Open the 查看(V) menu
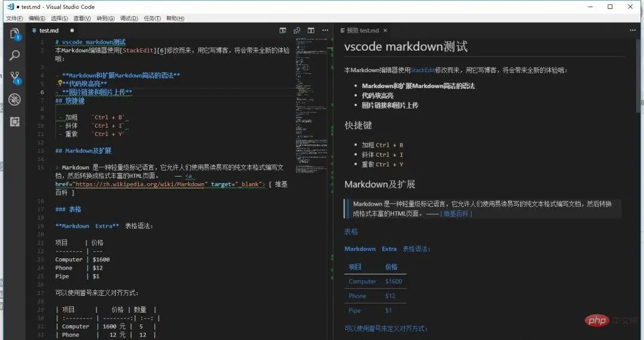This screenshot has height=340, width=644. click(x=82, y=18)
